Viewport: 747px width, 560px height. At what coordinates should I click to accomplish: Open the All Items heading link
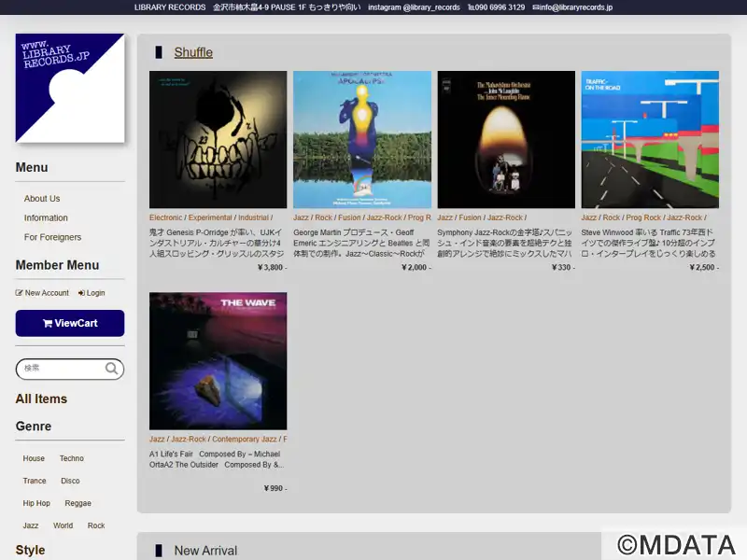41,399
